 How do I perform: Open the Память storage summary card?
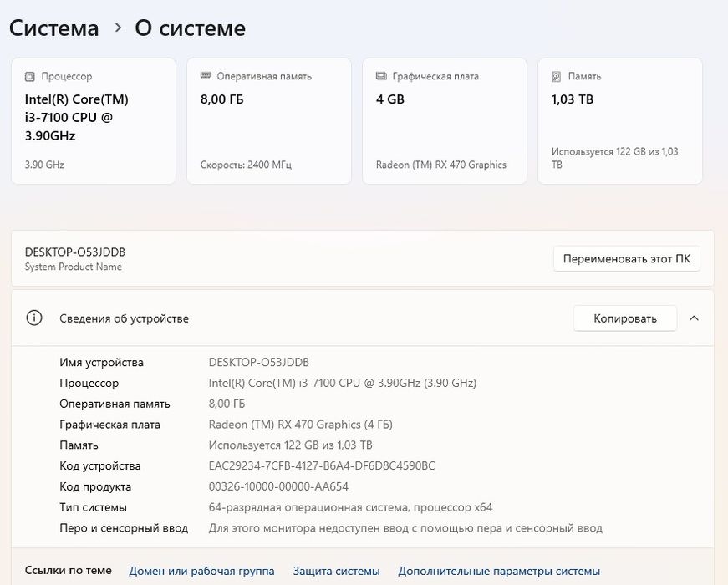click(620, 121)
